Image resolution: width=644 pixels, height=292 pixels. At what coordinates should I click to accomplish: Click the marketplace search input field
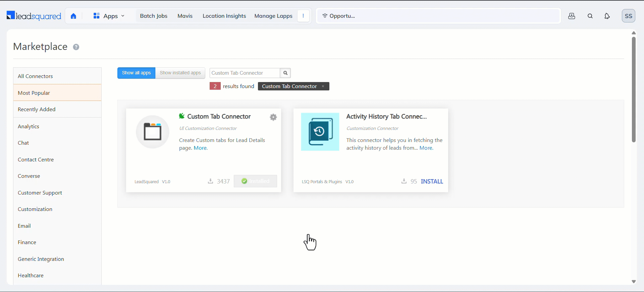(245, 73)
